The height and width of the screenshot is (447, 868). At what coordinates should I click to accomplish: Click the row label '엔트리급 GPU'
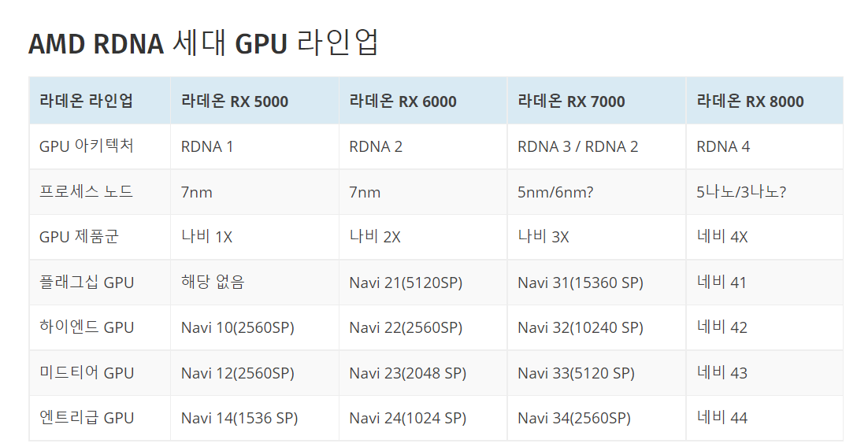tap(100, 418)
